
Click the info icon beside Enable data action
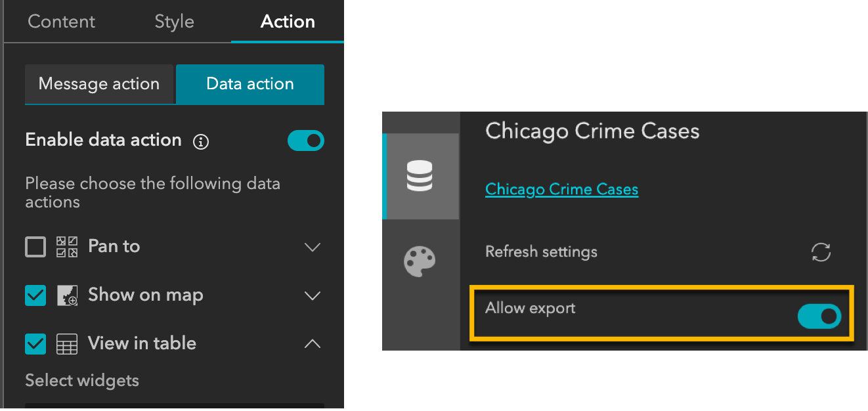[201, 141]
